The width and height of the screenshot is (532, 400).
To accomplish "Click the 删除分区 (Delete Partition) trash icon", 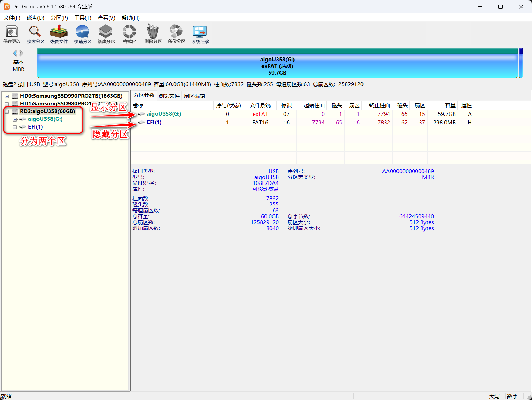I will pyautogui.click(x=153, y=34).
